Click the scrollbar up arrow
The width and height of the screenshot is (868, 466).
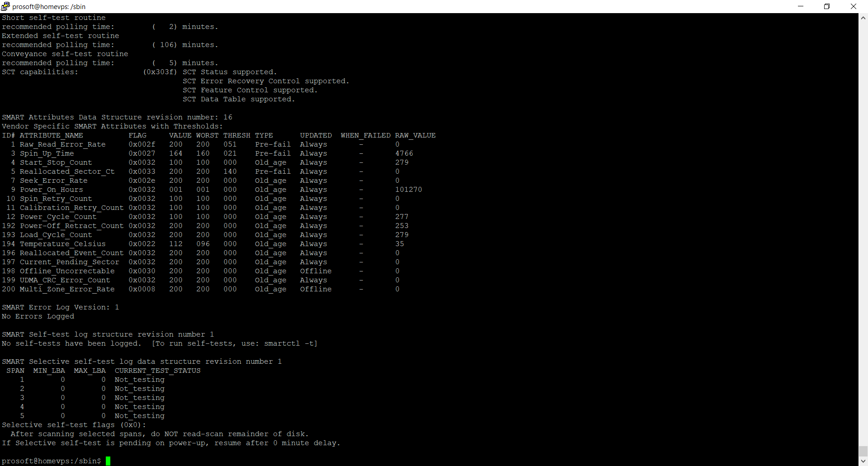tap(863, 18)
